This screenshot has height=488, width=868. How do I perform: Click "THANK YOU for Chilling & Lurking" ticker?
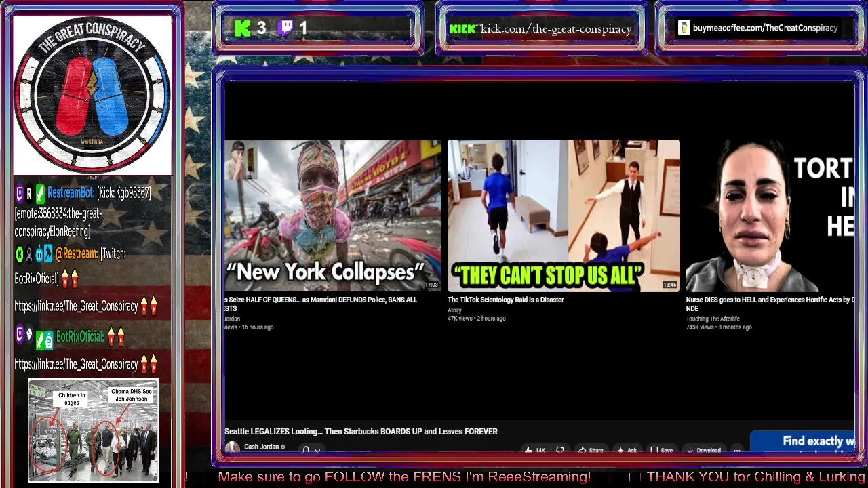[x=756, y=477]
